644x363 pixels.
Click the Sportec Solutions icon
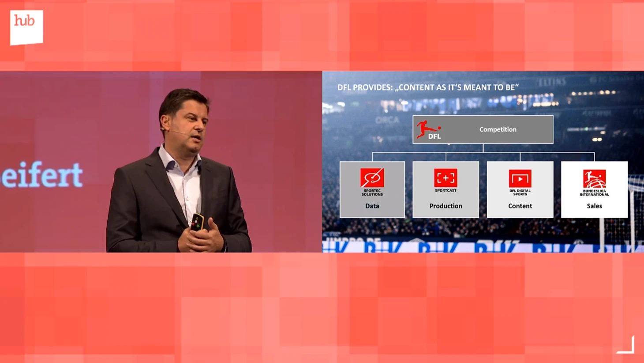372,178
